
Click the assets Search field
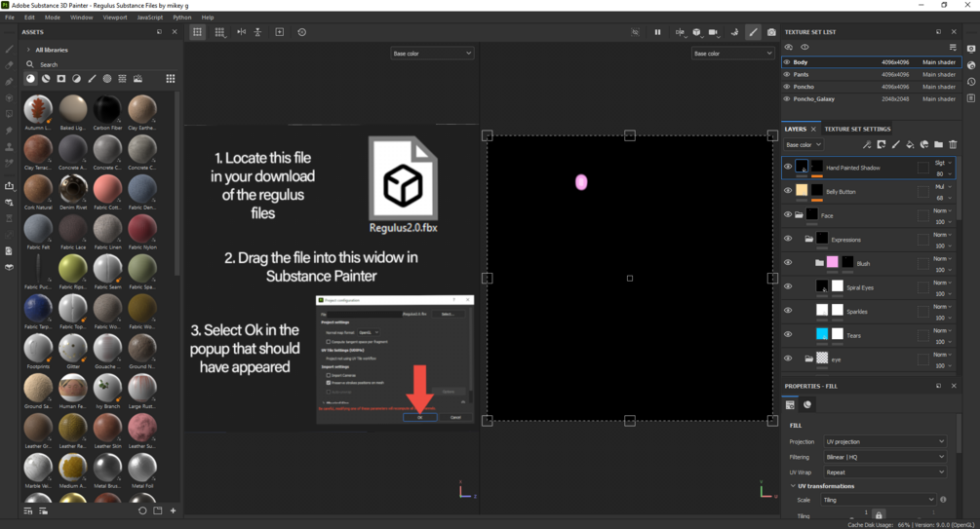[x=100, y=64]
